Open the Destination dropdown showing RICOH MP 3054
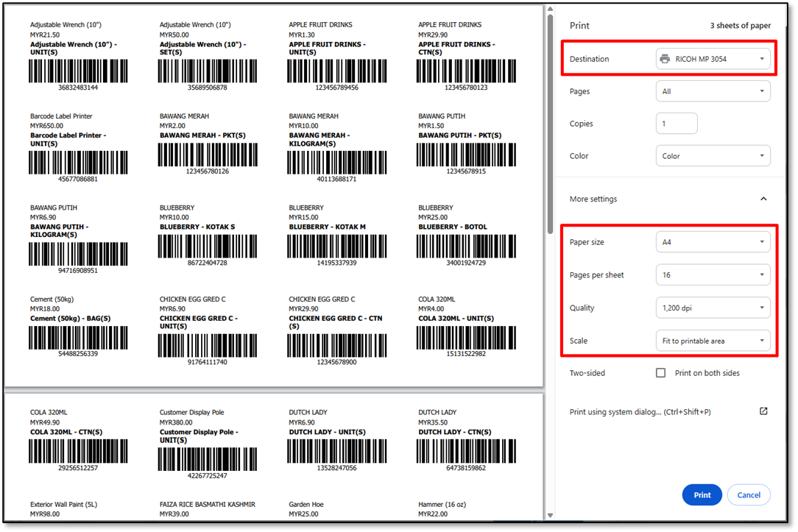Screen dimensions: 798x532 (x=713, y=59)
